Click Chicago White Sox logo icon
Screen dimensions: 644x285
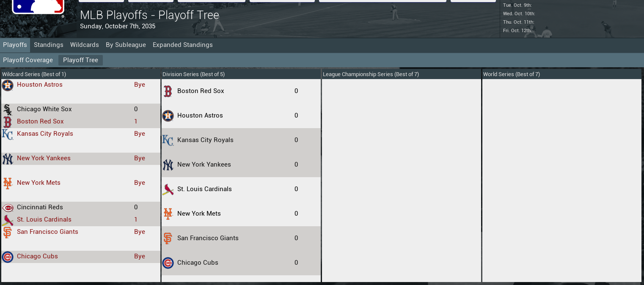point(8,110)
